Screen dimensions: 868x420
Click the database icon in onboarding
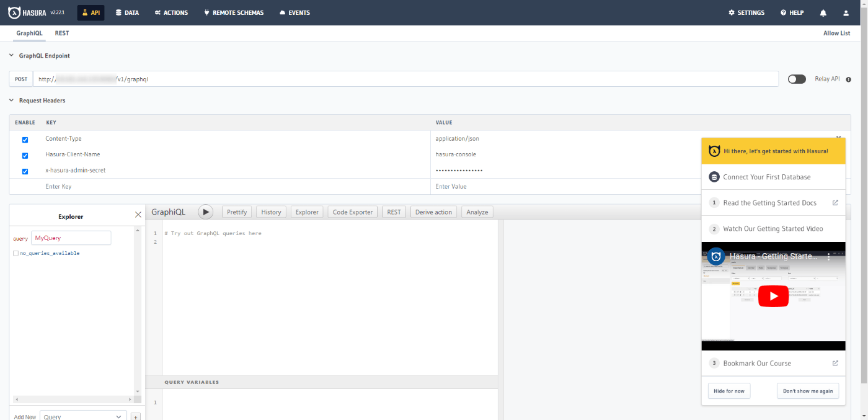click(x=714, y=177)
